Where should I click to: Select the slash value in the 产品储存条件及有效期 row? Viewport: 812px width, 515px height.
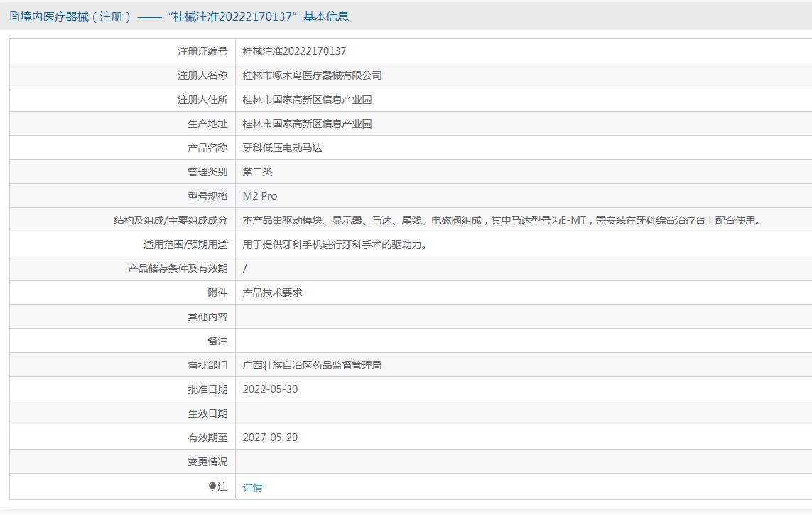[x=245, y=269]
